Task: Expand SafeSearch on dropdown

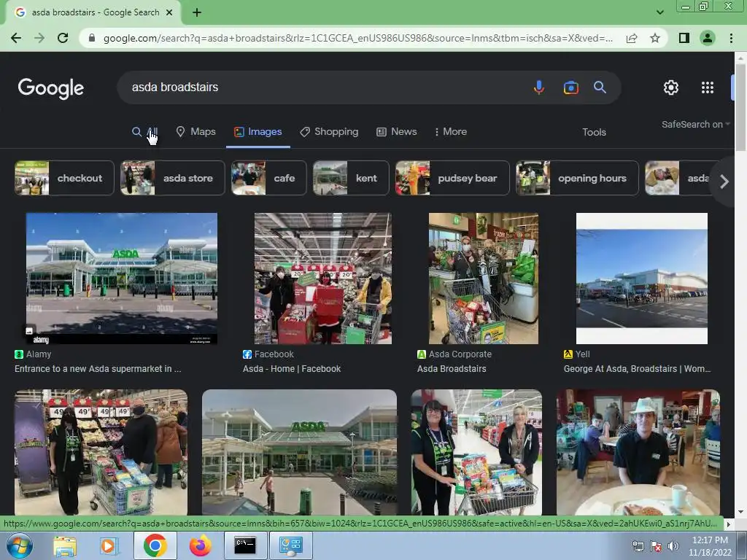Action: 695,124
